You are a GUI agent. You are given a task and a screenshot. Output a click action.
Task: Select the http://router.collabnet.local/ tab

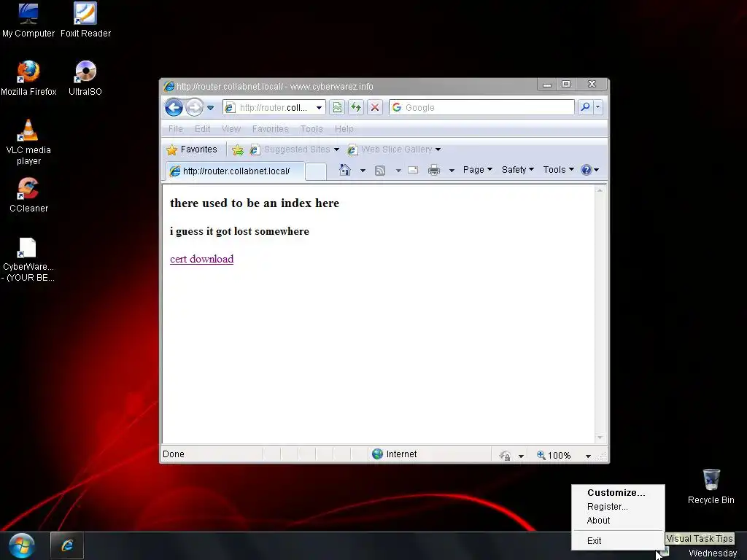(x=235, y=171)
